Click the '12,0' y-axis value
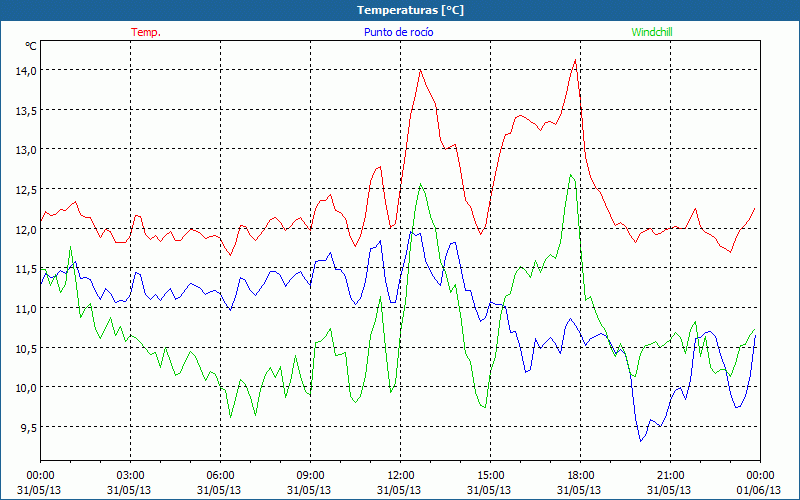Viewport: 800px width, 500px height. 26,230
